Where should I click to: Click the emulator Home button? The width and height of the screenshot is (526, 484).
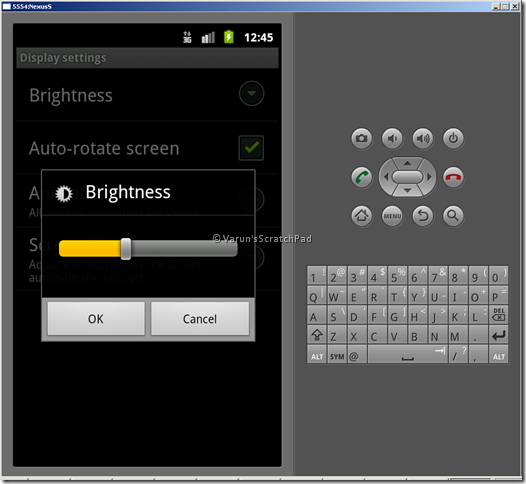[x=361, y=216]
